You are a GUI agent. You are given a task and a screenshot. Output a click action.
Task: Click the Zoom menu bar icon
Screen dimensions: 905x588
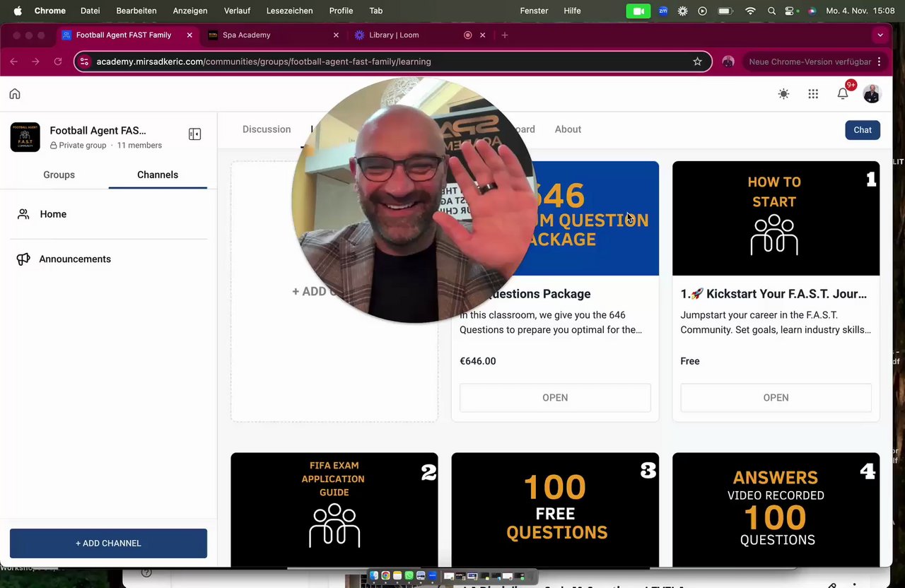click(x=663, y=11)
